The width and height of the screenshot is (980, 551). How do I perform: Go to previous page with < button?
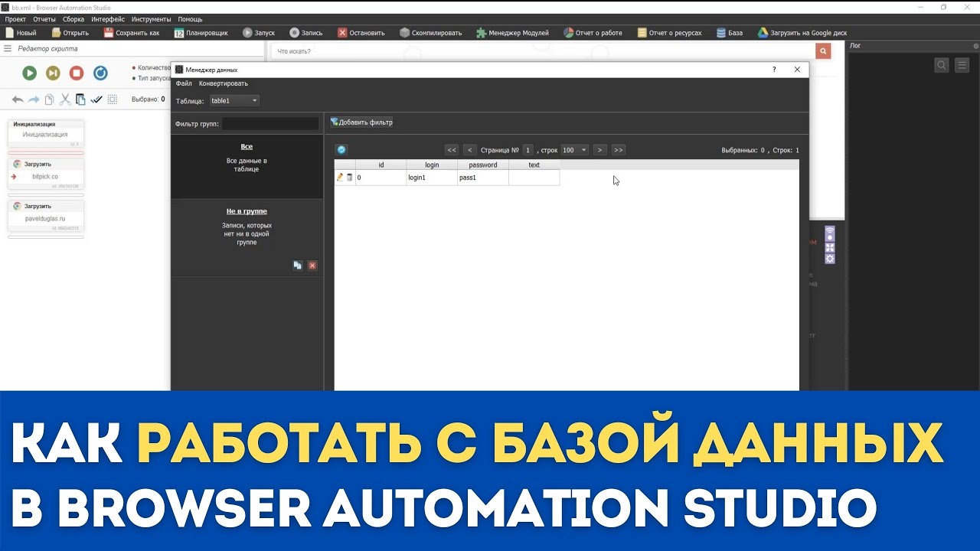[470, 150]
